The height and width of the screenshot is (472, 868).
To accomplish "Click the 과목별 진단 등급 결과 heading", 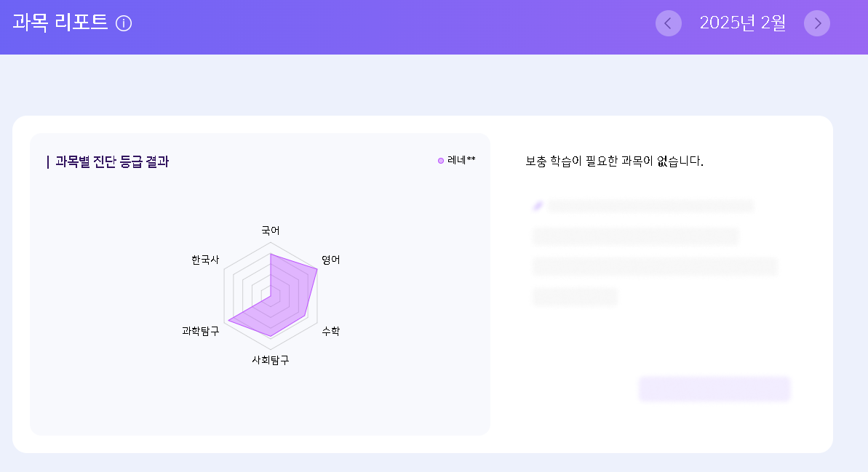I will 112,162.
